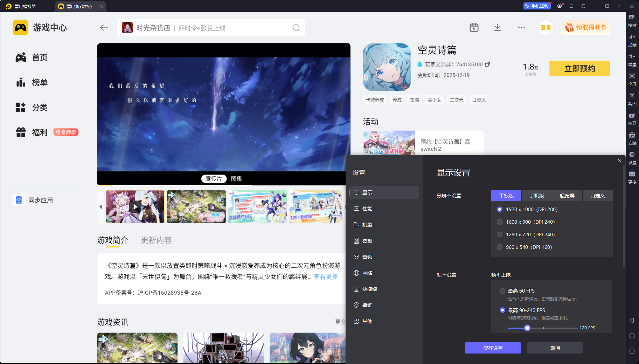This screenshot has height=364, width=639.
Task: Click the 同步应用 sync icon
Action: click(x=19, y=200)
